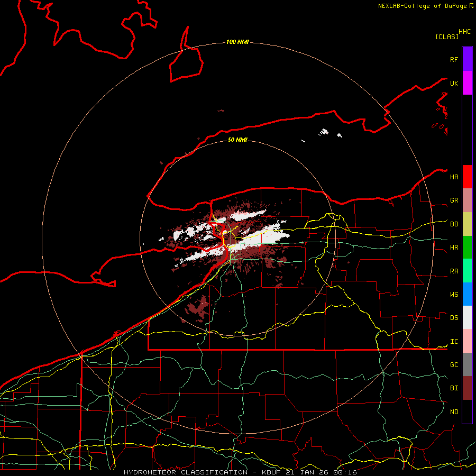Image resolution: width=476 pixels, height=476 pixels.
Task: Click the HR legend label
Action: pyautogui.click(x=454, y=248)
